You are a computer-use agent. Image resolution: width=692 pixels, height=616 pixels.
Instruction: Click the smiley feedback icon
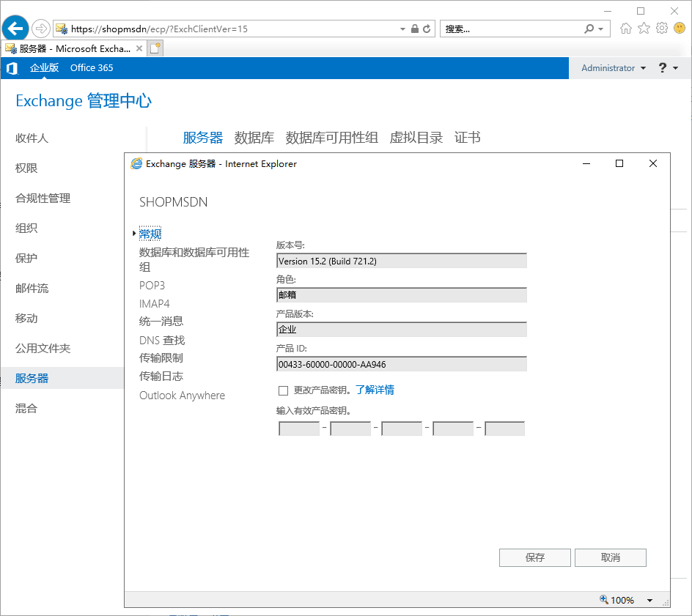coord(680,29)
